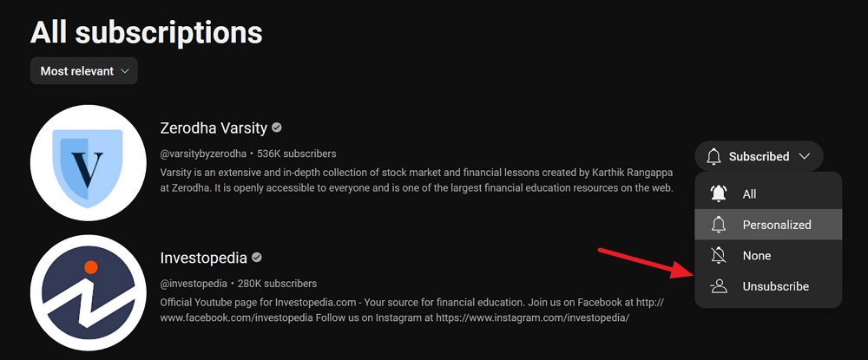Click the Zerodha Varsity channel name
Viewport: 868px width, 360px height.
(x=214, y=128)
